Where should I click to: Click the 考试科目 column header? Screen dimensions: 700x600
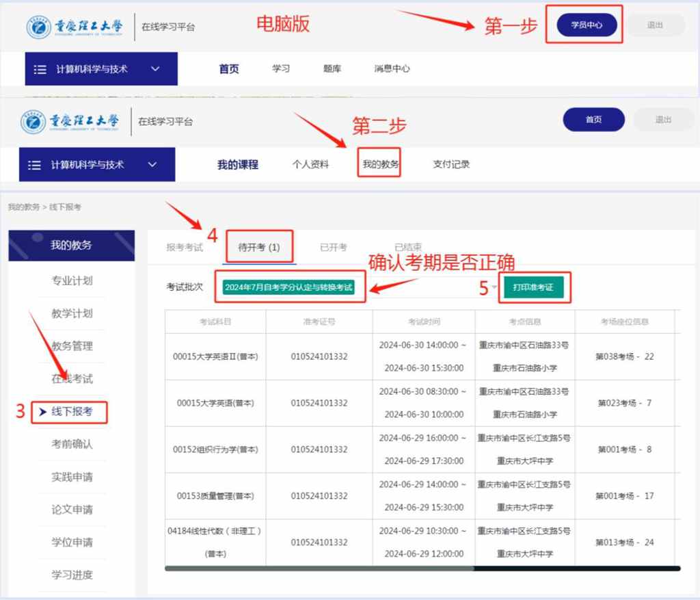215,322
